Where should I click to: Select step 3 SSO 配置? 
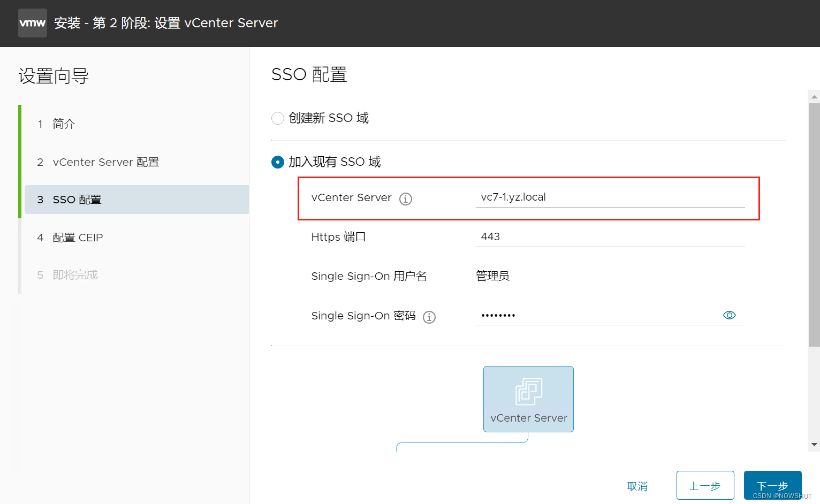click(136, 200)
